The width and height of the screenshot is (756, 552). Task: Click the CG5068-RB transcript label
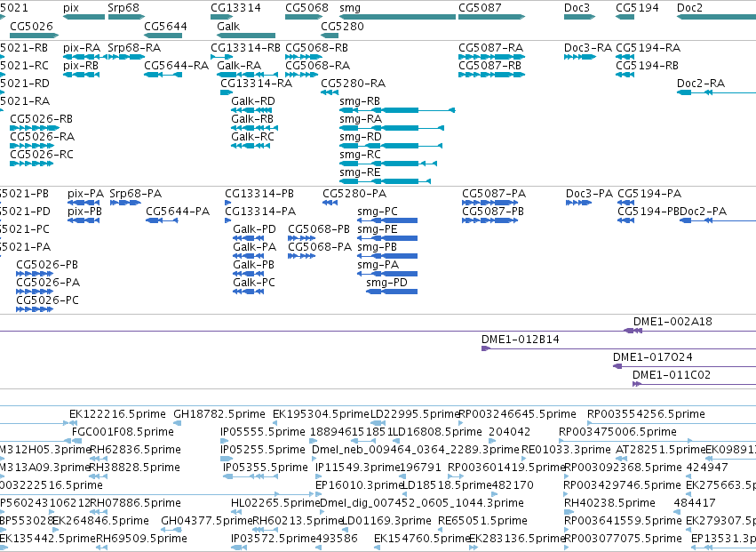317,48
